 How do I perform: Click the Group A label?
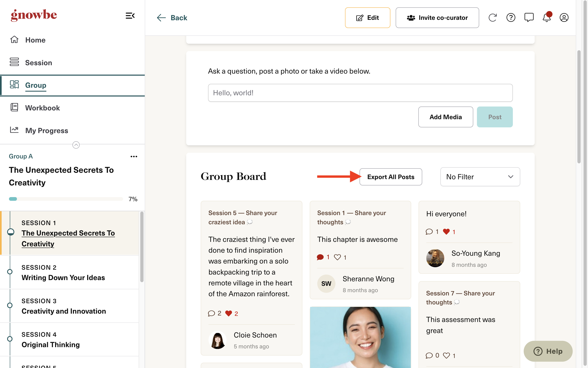pos(21,156)
